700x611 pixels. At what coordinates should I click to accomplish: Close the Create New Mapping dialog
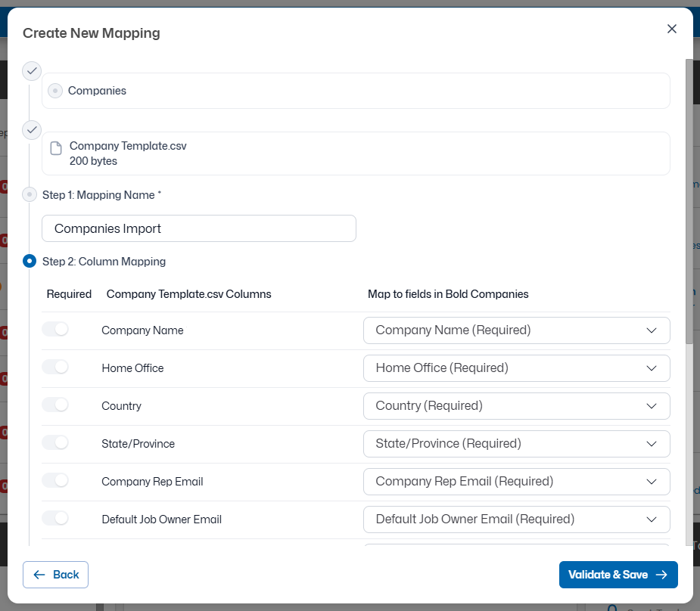pos(671,29)
